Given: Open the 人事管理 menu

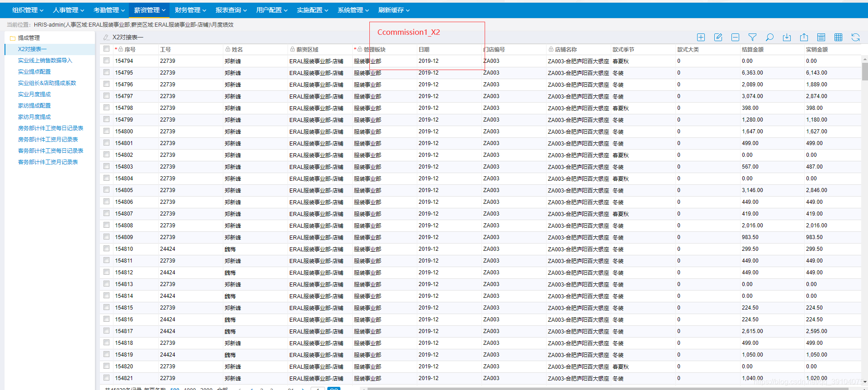Looking at the screenshot, I should click(x=68, y=10).
